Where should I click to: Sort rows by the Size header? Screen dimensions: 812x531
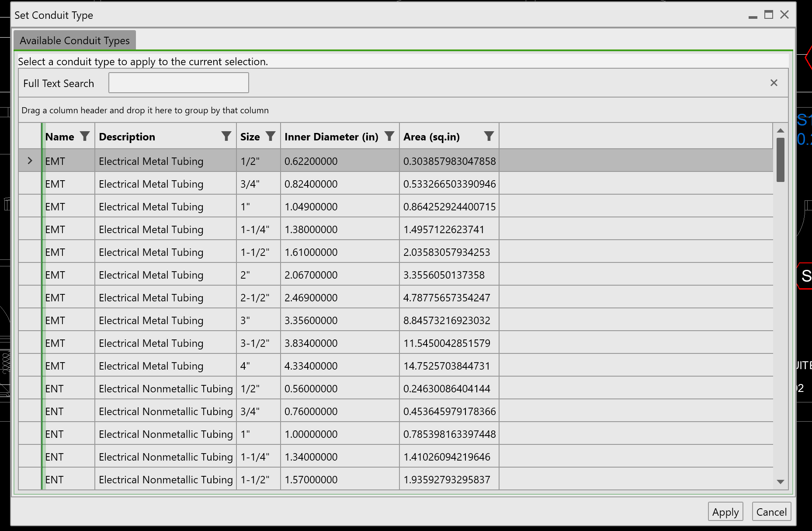[x=250, y=136]
